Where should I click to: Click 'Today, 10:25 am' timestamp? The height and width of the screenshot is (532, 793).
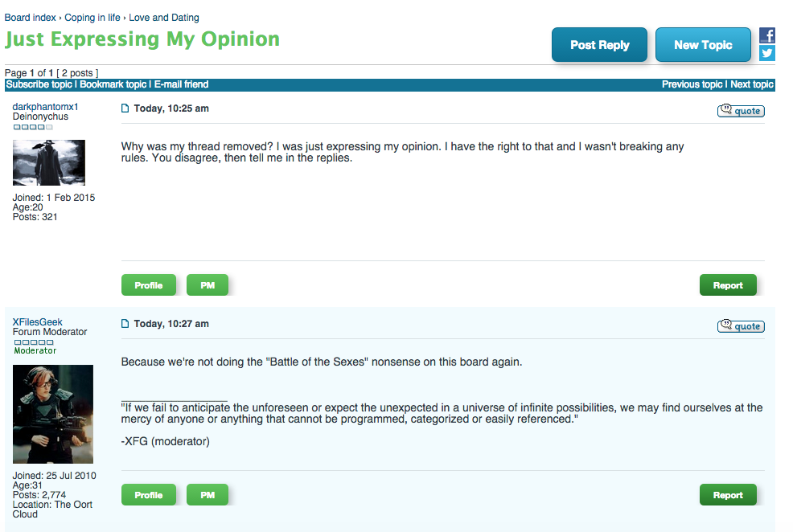tap(171, 108)
